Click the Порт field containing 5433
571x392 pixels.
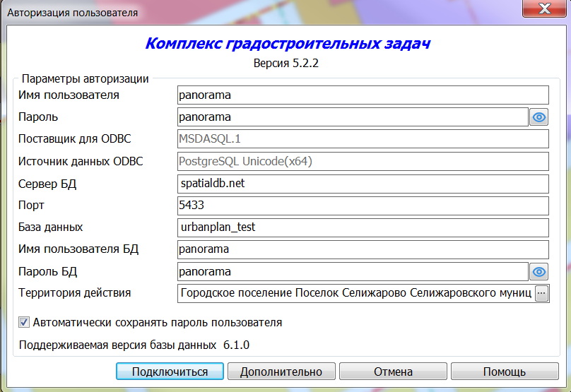click(x=363, y=206)
